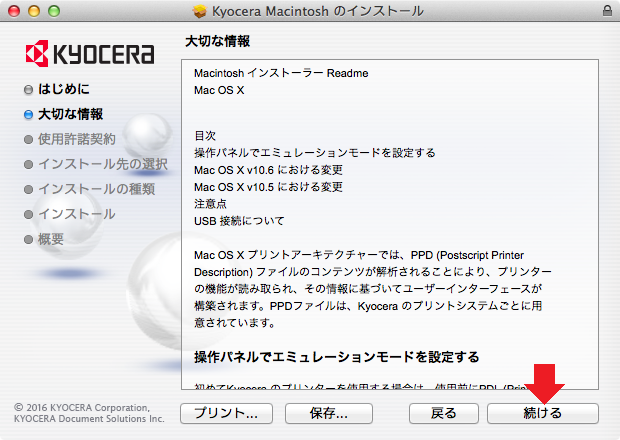Click the lock icon in title bar
The image size is (620, 440).
607,11
